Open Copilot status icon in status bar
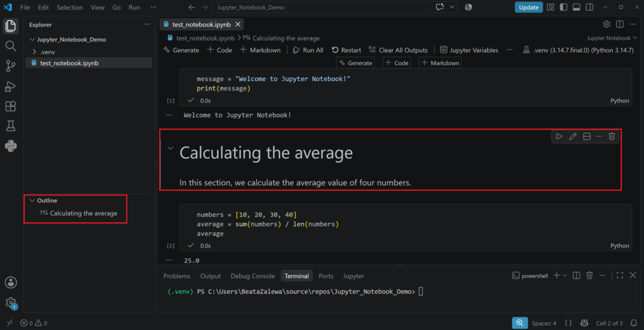This screenshot has width=644, height=330. (584, 323)
